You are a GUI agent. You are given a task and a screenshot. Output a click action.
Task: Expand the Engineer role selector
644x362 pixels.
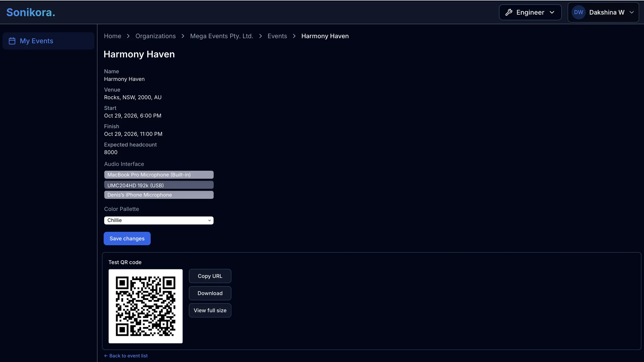[530, 12]
